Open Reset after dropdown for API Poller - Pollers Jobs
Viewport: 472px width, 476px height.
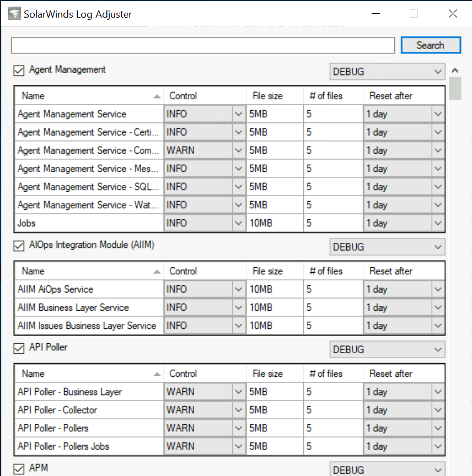coord(404,447)
